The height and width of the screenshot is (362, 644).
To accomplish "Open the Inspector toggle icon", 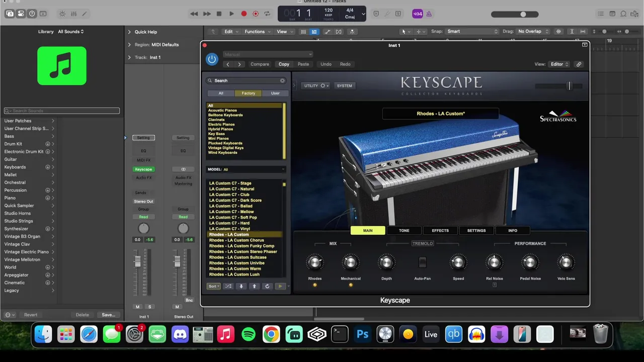I will [21, 14].
